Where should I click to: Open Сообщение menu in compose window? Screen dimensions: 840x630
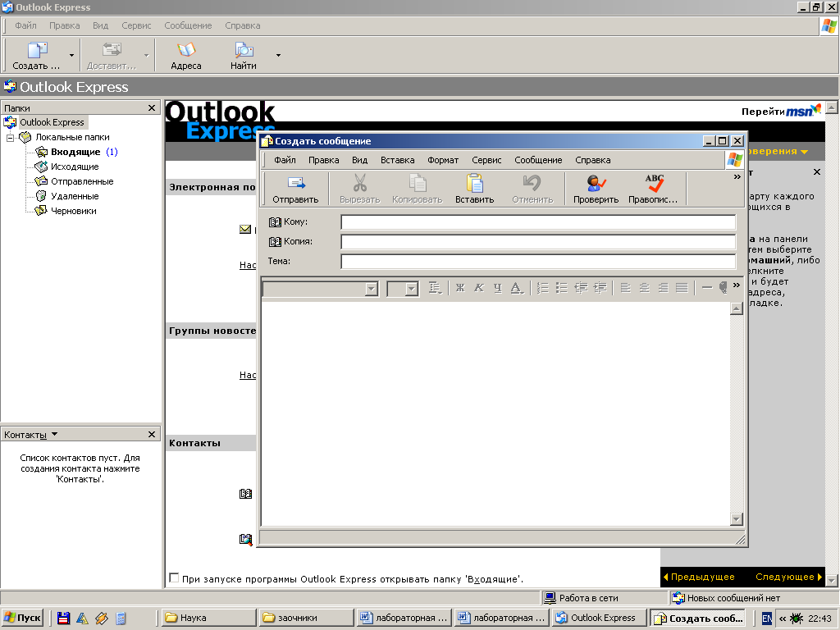[x=538, y=160]
